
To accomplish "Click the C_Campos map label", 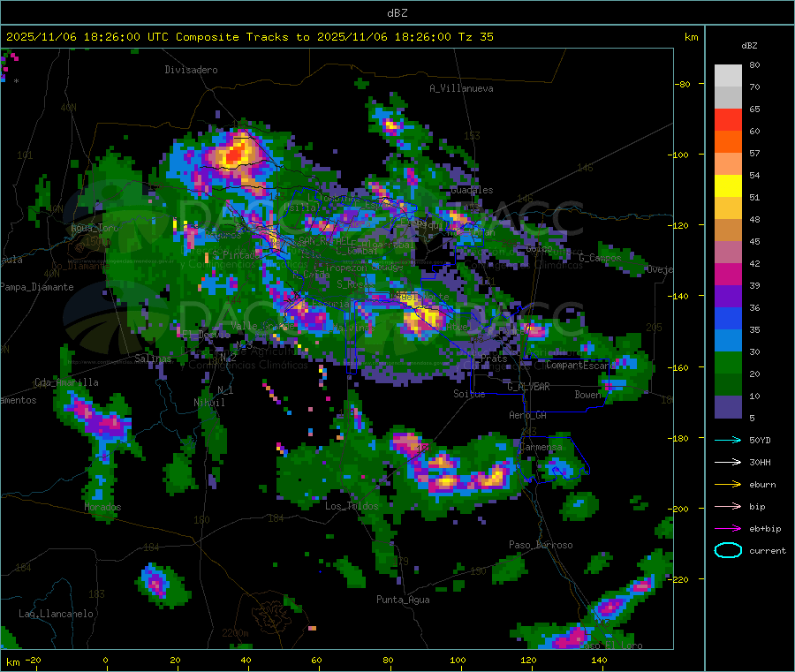I will [x=601, y=258].
